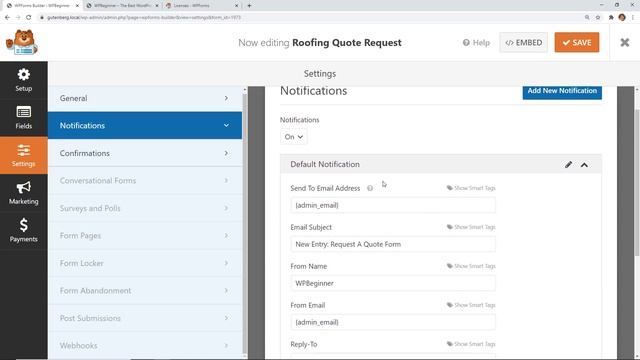
Task: Click the SAVE button
Action: (x=577, y=42)
